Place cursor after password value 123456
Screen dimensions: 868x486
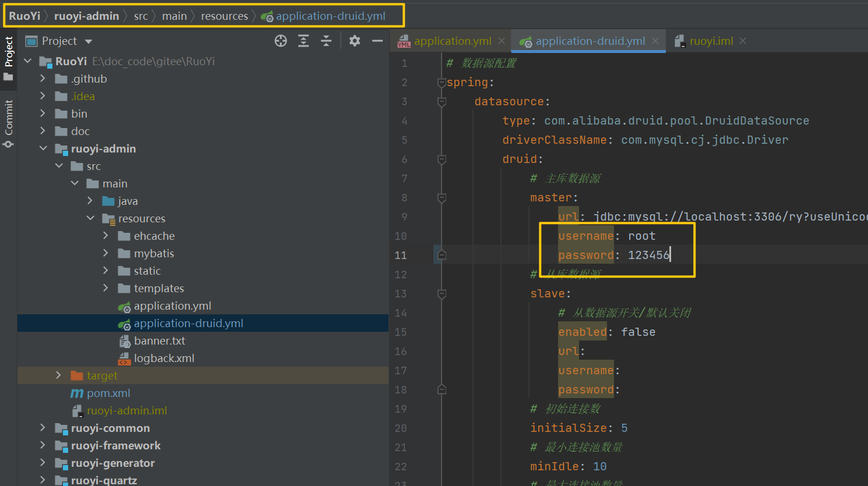coord(671,255)
